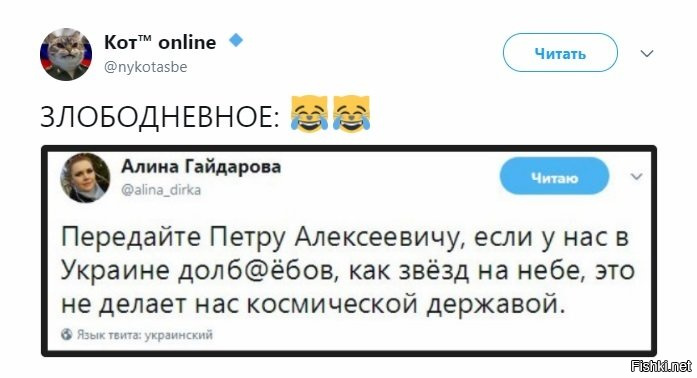Viewport: 697px width, 378px height.
Task: Open the Язык твита: украинский label
Action: click(145, 334)
